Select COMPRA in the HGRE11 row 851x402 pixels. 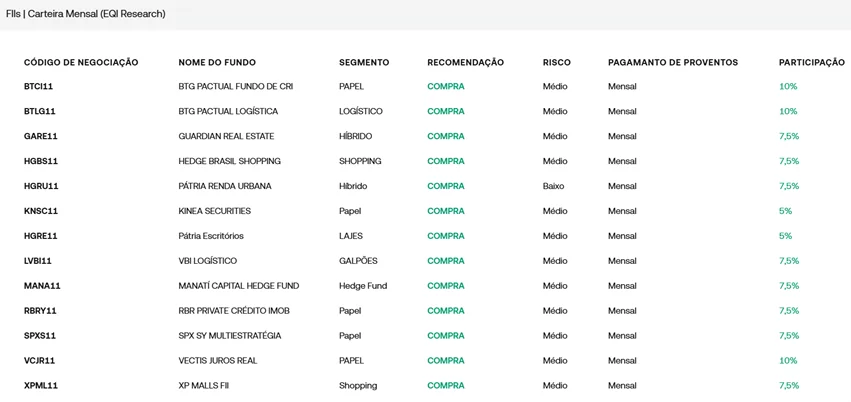click(446, 236)
